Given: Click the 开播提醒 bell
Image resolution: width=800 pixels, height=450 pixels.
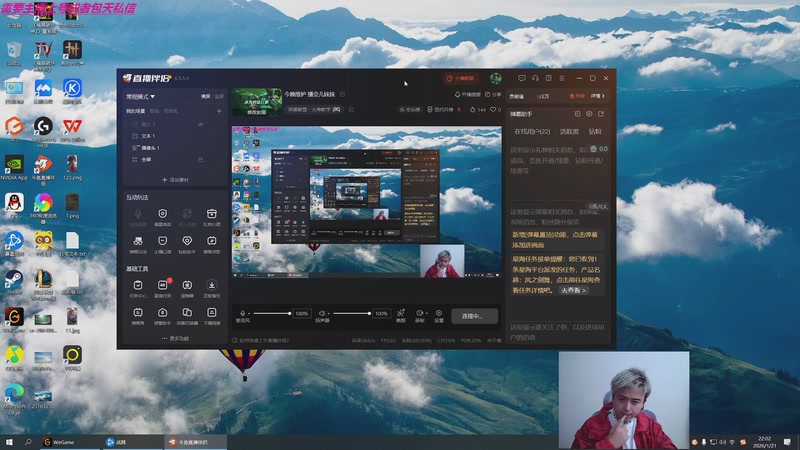Looking at the screenshot, I should tap(467, 95).
